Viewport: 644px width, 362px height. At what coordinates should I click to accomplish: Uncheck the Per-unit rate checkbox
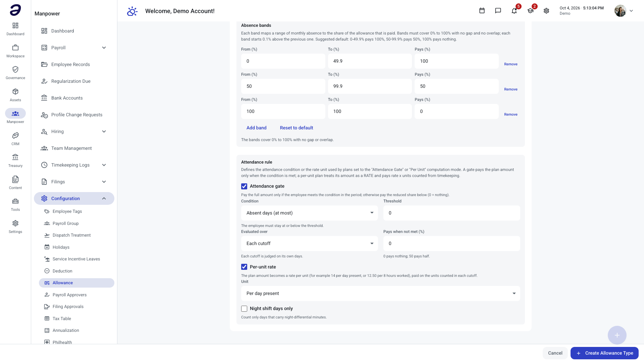pos(244,267)
